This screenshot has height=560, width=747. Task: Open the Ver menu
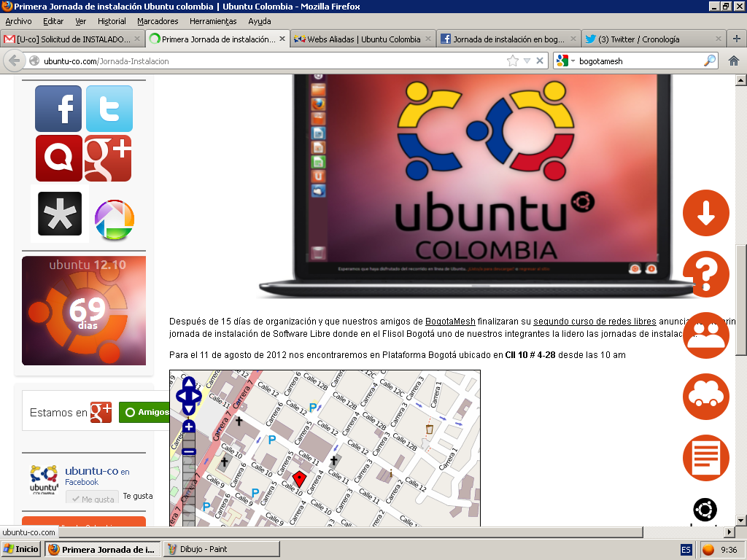[x=80, y=21]
